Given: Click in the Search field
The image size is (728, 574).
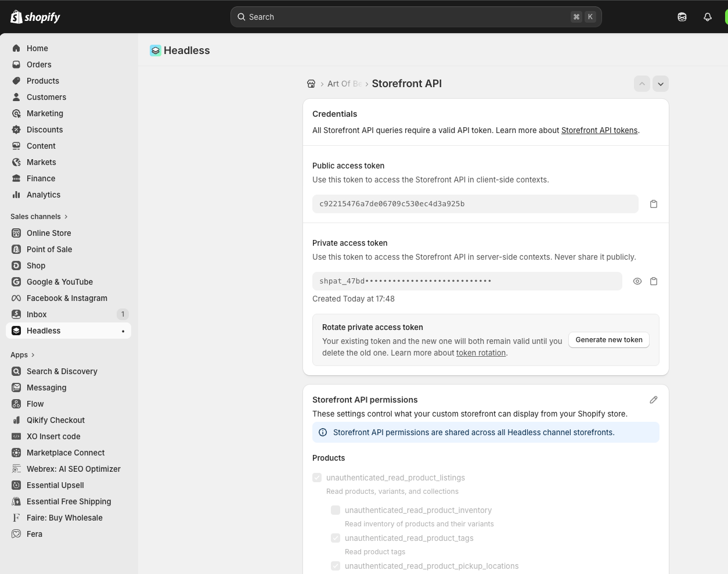Looking at the screenshot, I should click(416, 17).
